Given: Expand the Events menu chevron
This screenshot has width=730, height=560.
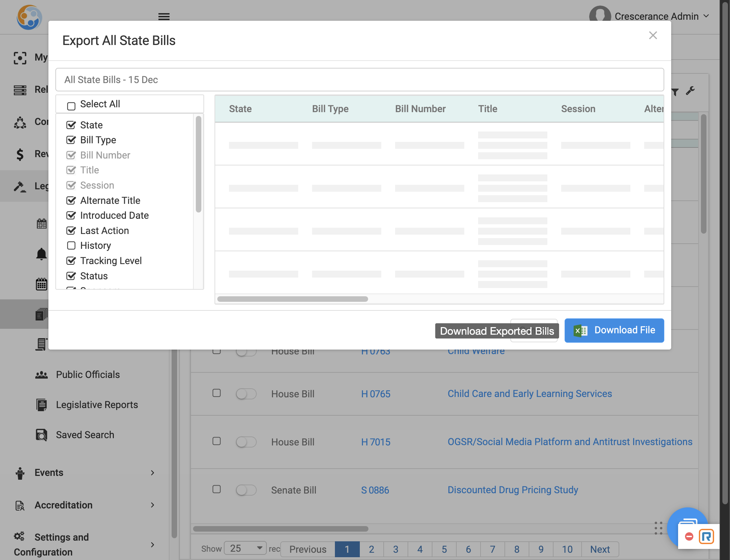Looking at the screenshot, I should pos(153,473).
